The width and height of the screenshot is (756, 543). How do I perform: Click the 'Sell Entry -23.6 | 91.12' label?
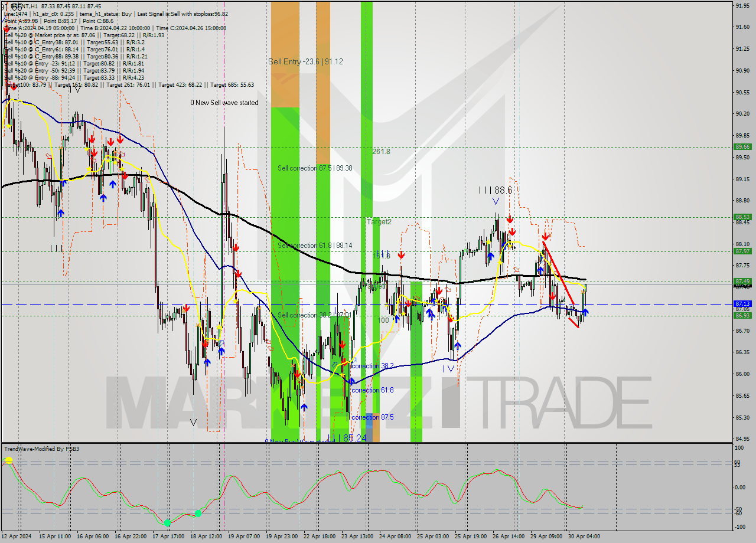pyautogui.click(x=305, y=61)
